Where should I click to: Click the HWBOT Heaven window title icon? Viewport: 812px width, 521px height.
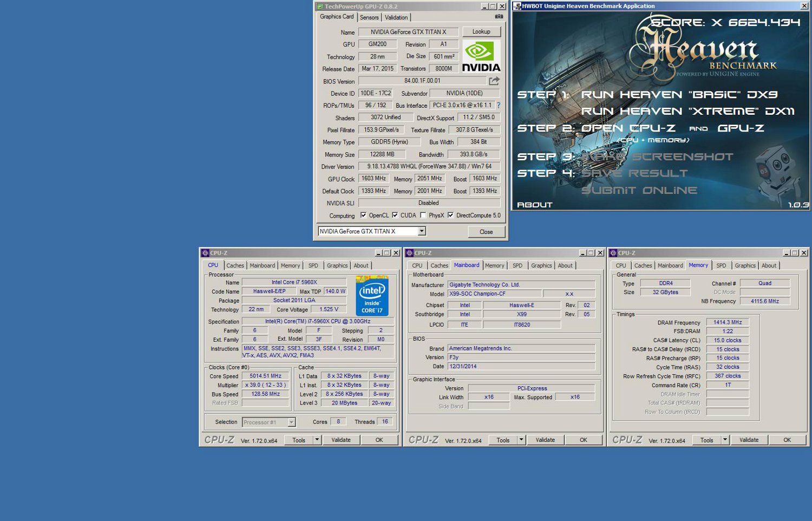pos(518,6)
